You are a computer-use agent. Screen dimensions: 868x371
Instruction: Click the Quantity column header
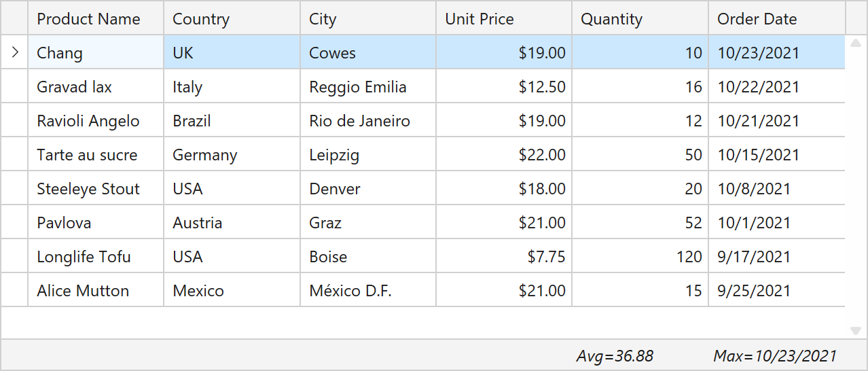[x=639, y=19]
